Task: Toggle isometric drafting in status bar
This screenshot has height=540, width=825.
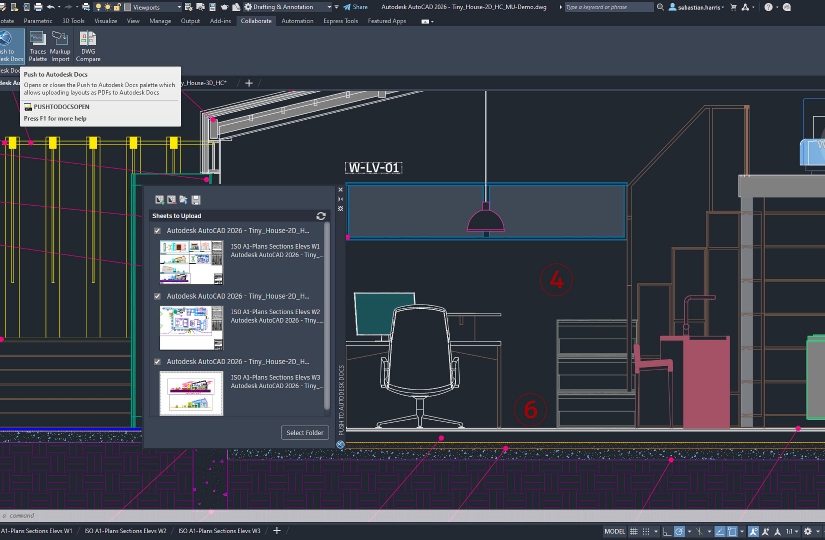Action: pyautogui.click(x=699, y=532)
